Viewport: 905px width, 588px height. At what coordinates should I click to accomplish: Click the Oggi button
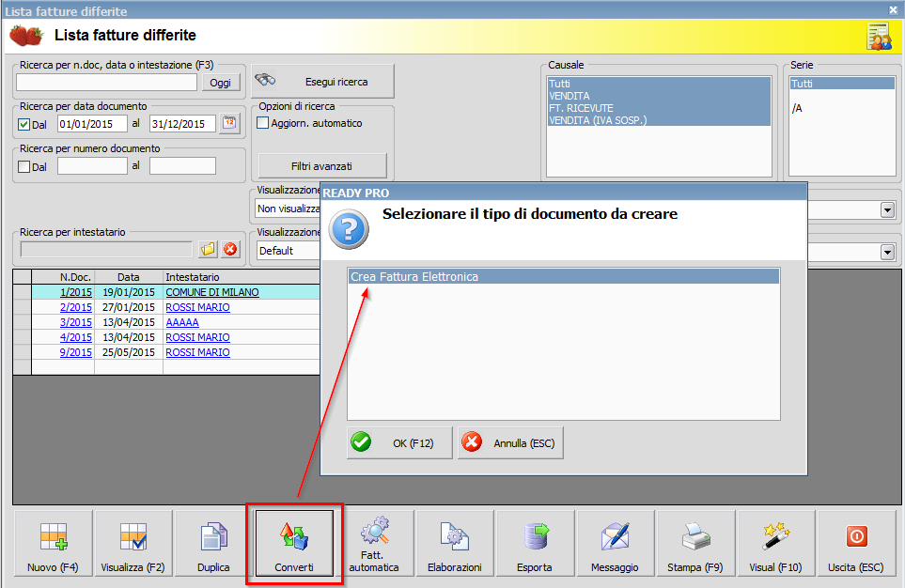pos(221,83)
